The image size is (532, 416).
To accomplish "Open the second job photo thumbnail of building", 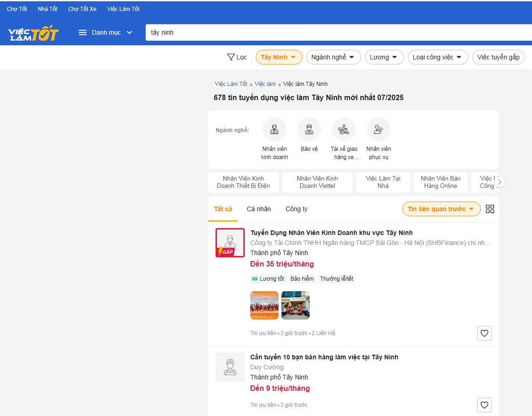I will (295, 305).
